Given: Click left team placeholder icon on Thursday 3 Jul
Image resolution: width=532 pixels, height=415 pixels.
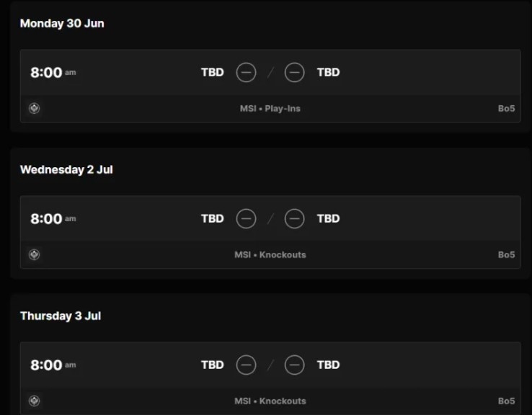Looking at the screenshot, I should click(247, 365).
